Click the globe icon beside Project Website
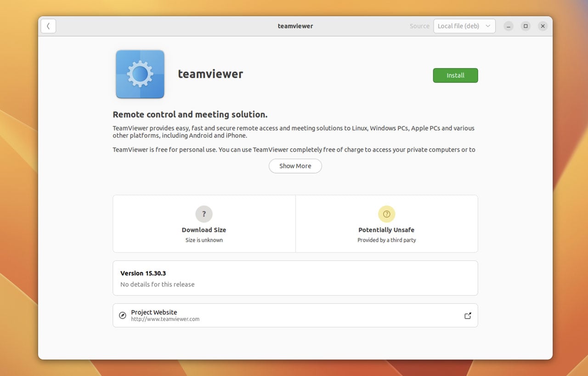Viewport: 588px width, 376px height. [x=122, y=315]
